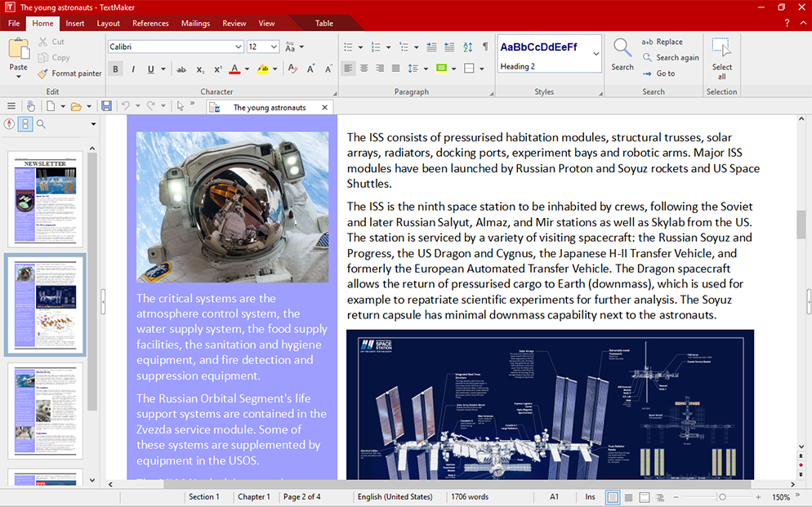Click the Save document icon

pyautogui.click(x=106, y=106)
